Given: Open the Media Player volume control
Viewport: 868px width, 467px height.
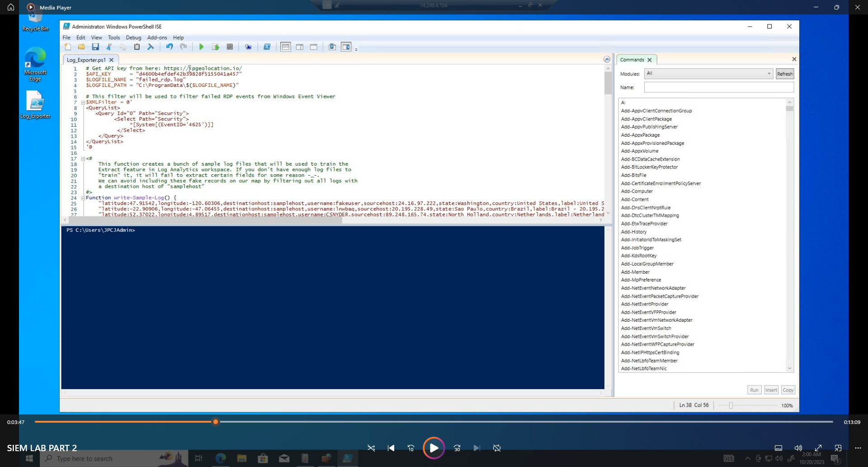Looking at the screenshot, I should [x=798, y=448].
